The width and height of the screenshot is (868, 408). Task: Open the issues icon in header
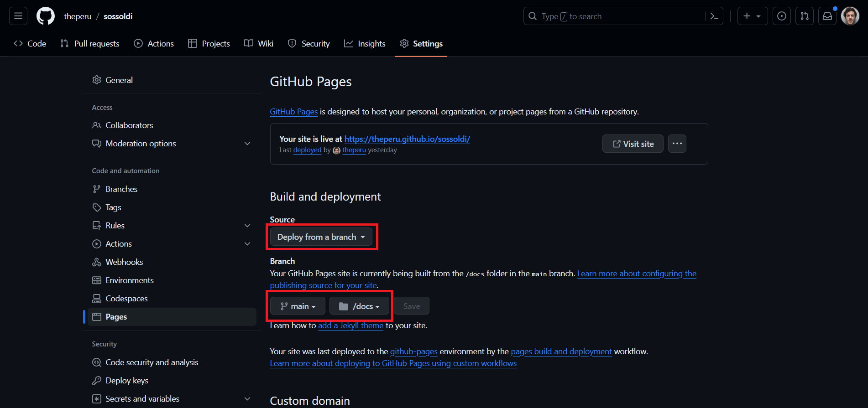click(782, 16)
